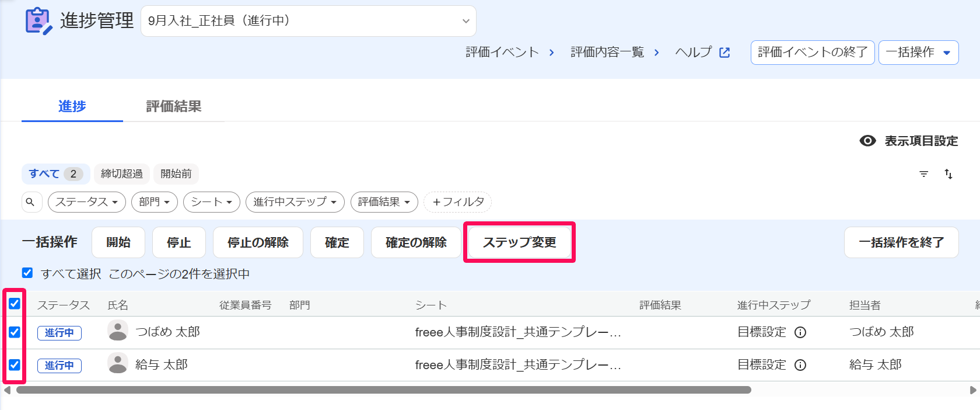Viewport: 980px width, 410px height.
Task: Go to 評価イベント link
Action: tap(502, 53)
